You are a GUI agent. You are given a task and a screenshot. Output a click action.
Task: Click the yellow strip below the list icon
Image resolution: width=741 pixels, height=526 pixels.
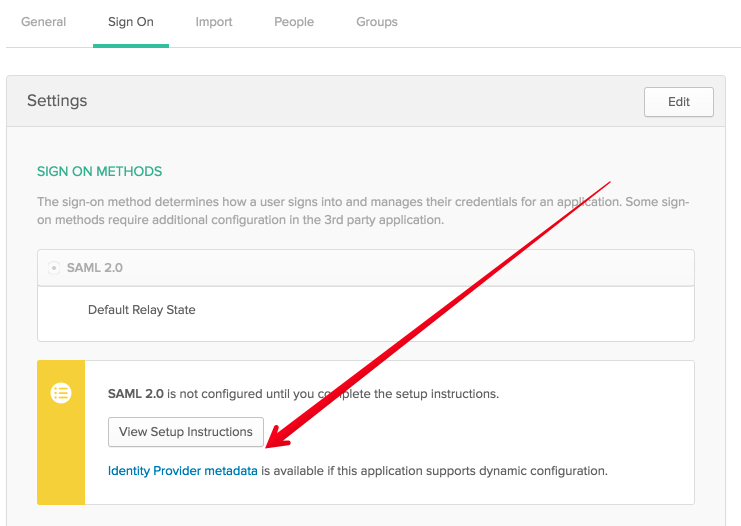click(x=61, y=460)
